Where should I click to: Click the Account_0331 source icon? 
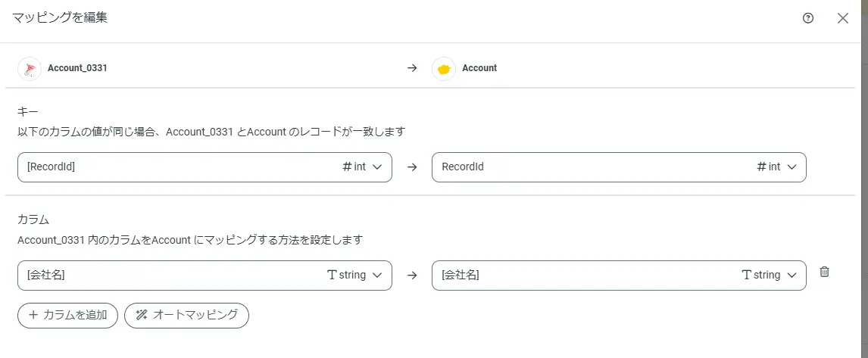click(30, 68)
